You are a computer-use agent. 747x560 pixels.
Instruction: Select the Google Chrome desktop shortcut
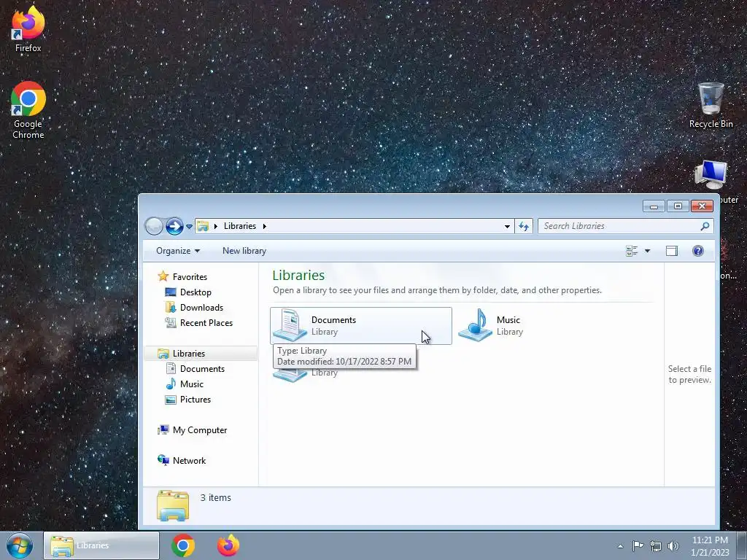click(x=28, y=110)
